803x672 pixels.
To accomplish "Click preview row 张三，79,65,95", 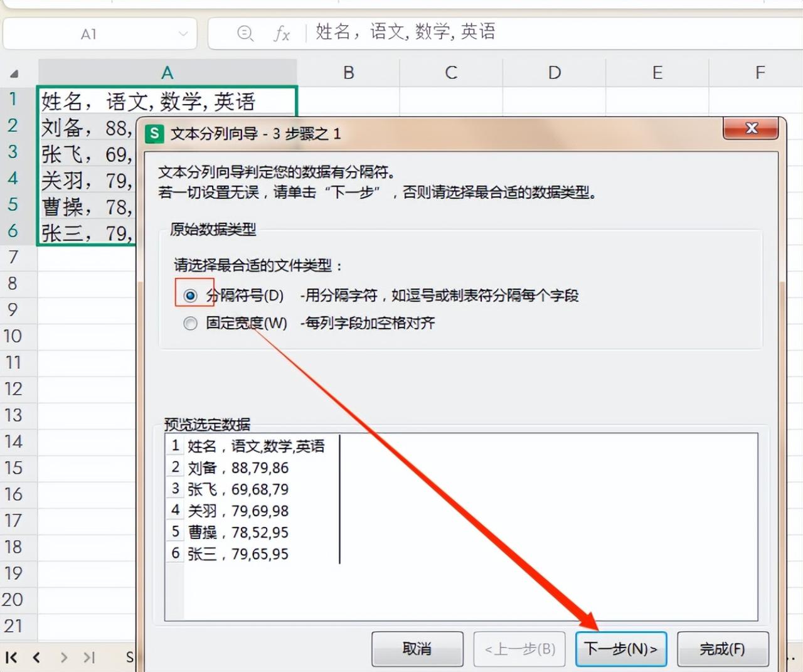I will pyautogui.click(x=238, y=554).
